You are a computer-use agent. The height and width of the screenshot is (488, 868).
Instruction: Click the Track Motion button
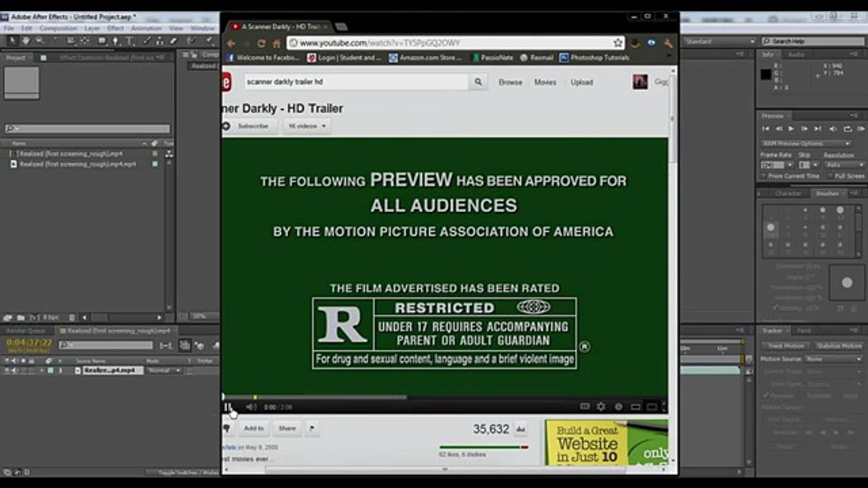coord(785,346)
